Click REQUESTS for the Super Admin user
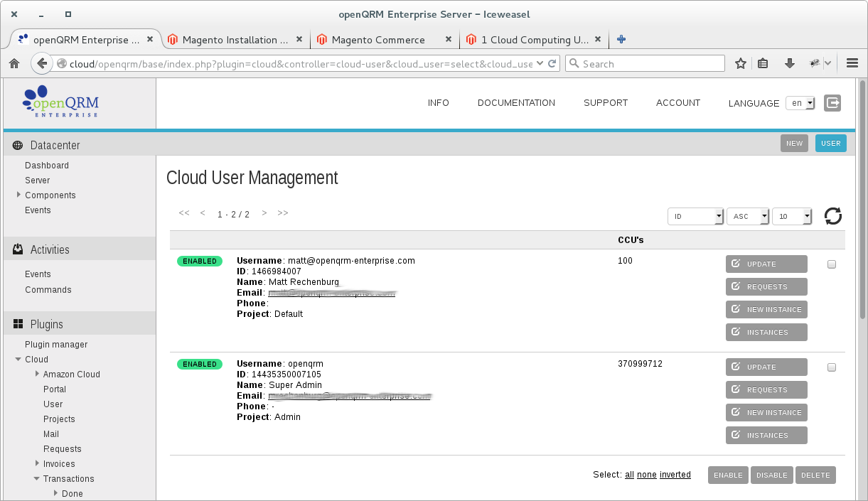868x501 pixels. [x=766, y=390]
